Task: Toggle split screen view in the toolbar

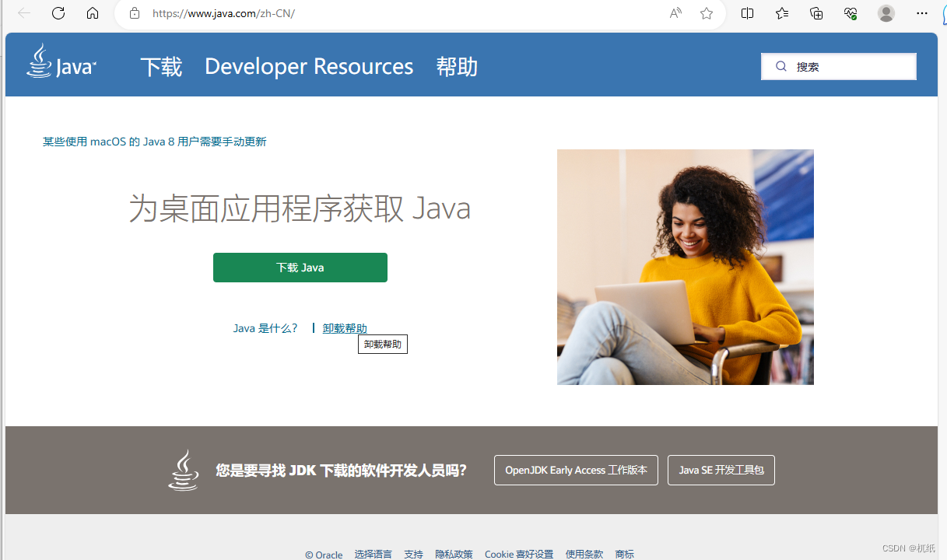Action: point(747,13)
